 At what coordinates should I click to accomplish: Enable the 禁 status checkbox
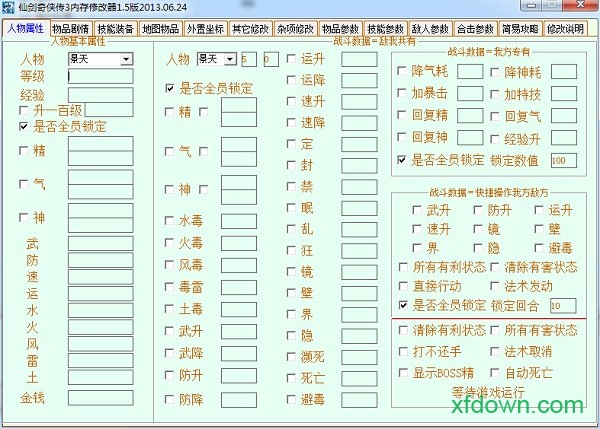pos(292,186)
